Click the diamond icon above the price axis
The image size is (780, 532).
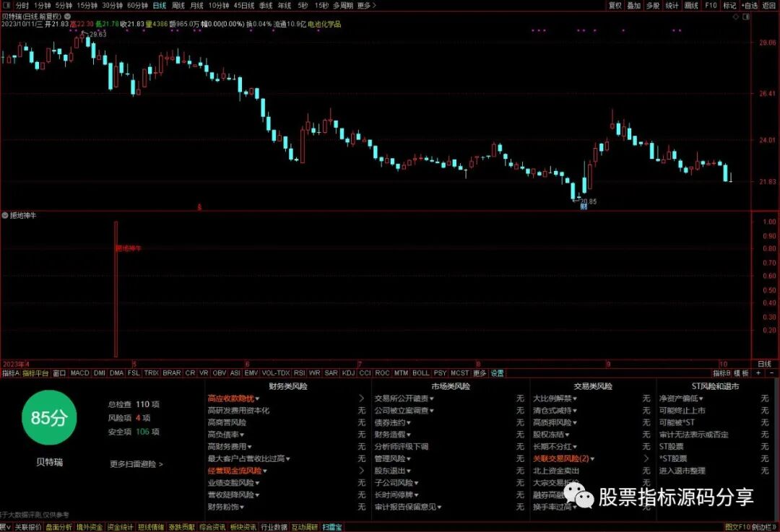(x=737, y=17)
